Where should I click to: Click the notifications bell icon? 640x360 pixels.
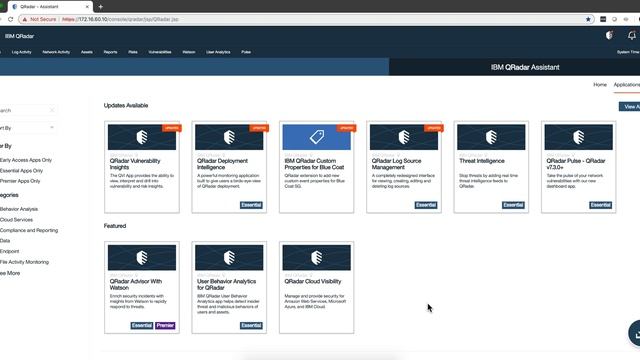631,36
